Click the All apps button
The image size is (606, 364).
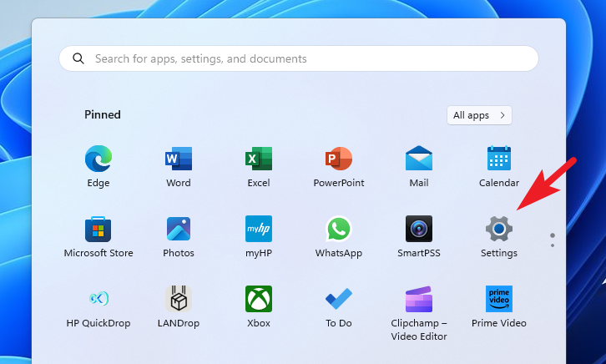point(479,115)
